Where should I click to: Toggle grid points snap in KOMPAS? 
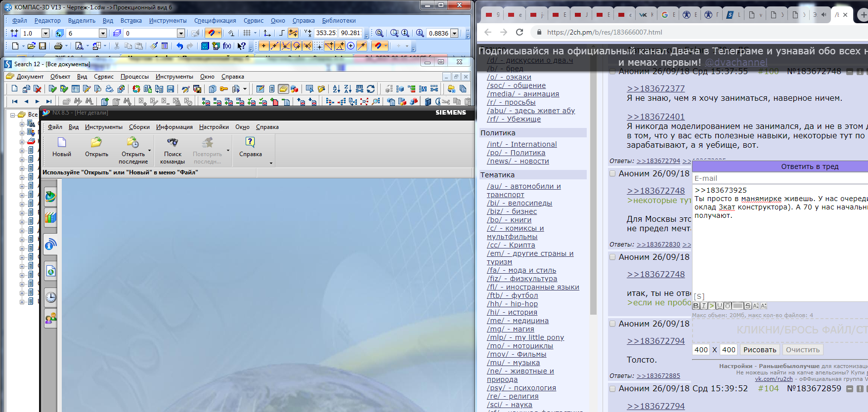pyautogui.click(x=318, y=46)
